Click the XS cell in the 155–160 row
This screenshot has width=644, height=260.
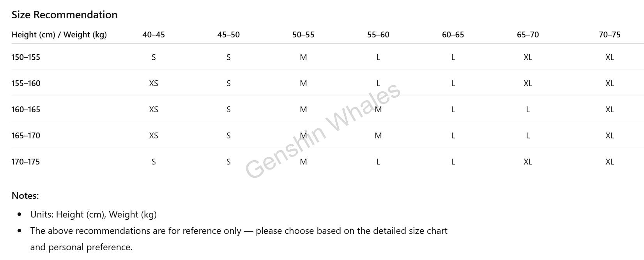[154, 83]
